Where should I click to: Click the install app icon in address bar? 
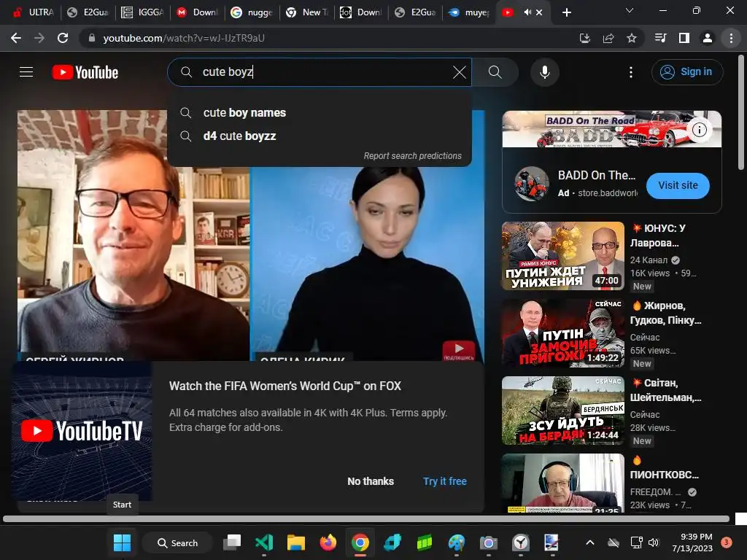click(x=584, y=38)
